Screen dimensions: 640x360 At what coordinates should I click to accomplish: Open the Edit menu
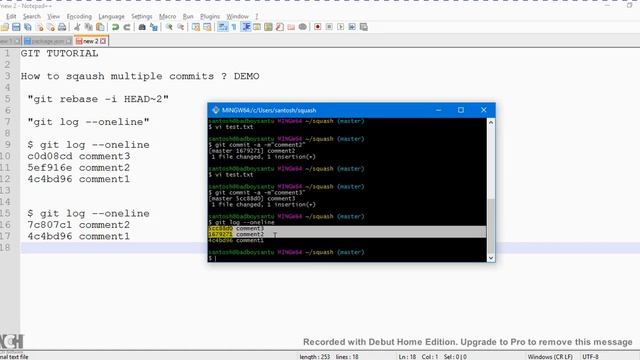[11, 16]
